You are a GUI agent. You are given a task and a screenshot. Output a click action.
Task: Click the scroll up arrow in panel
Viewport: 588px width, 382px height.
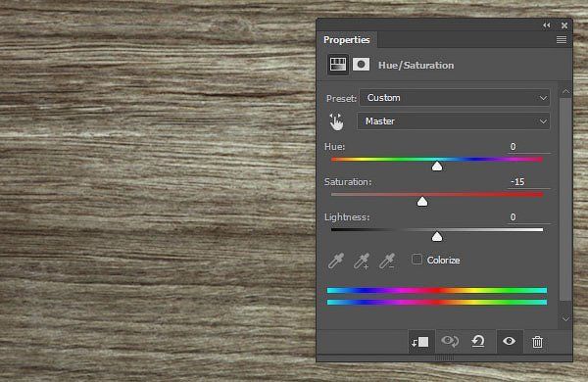pyautogui.click(x=565, y=91)
